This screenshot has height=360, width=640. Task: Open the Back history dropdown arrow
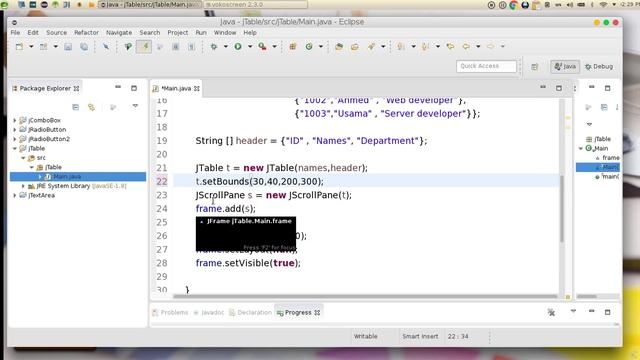tap(478, 47)
